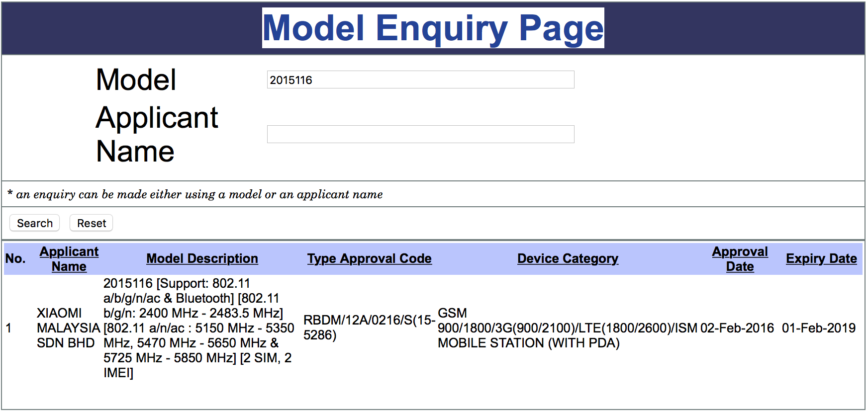Screen dimensions: 868x411
Task: Focus the Model input field containing 2015116
Action: click(x=420, y=80)
